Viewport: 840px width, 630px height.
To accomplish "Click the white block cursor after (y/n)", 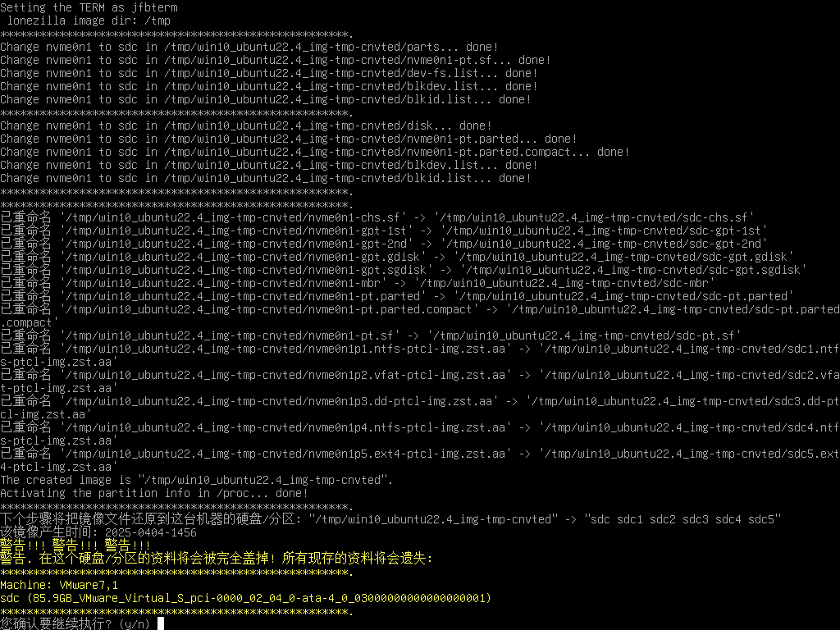I will [161, 623].
